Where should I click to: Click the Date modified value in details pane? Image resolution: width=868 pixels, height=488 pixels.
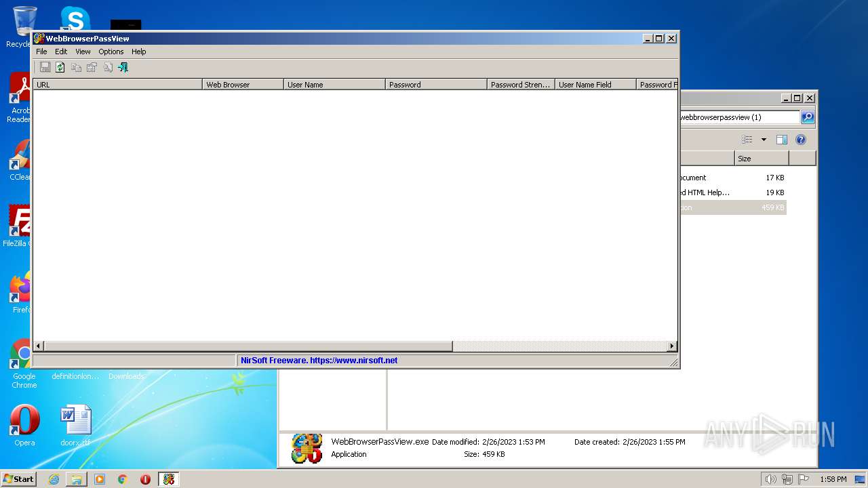(513, 442)
